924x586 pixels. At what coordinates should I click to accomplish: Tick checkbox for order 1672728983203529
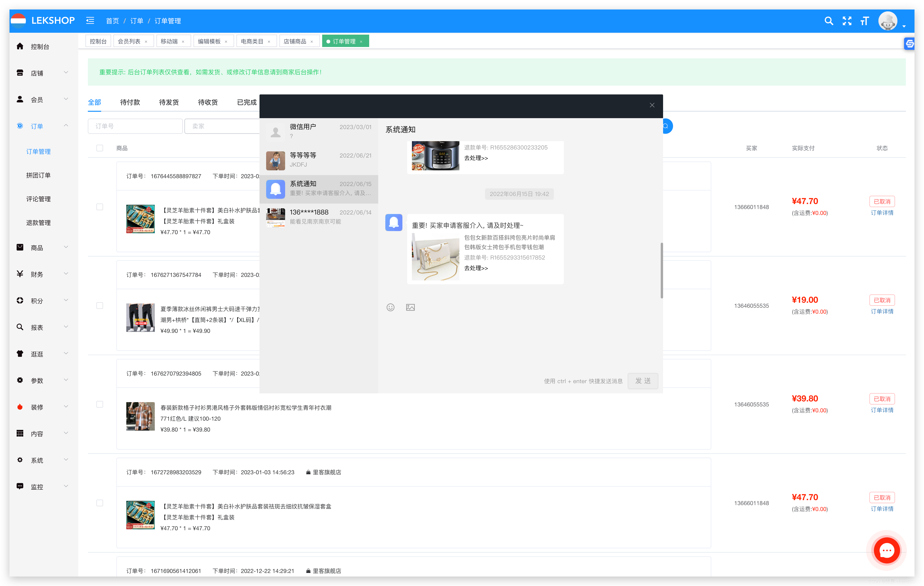click(100, 503)
